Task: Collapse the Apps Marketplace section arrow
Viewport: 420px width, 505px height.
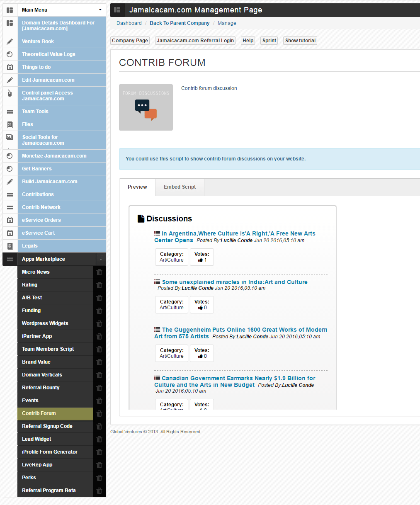Action: (x=100, y=260)
